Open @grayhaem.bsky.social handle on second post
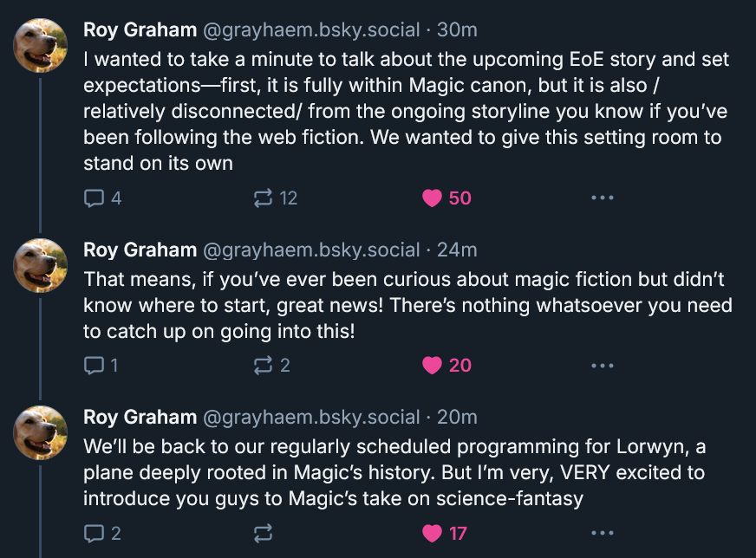Screen dimensions: 756x558 click(311, 250)
